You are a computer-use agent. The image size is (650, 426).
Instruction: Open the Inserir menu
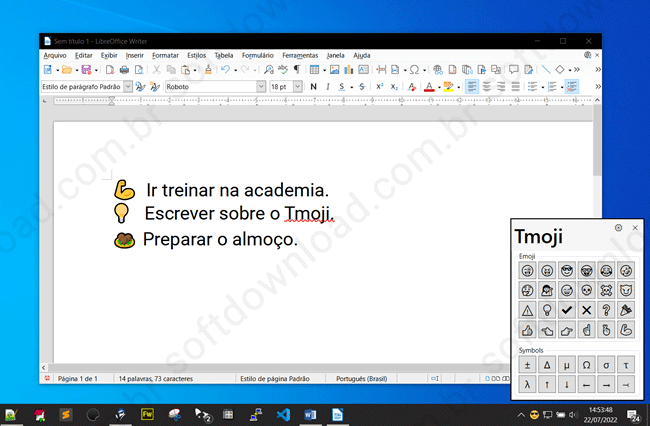tap(134, 55)
